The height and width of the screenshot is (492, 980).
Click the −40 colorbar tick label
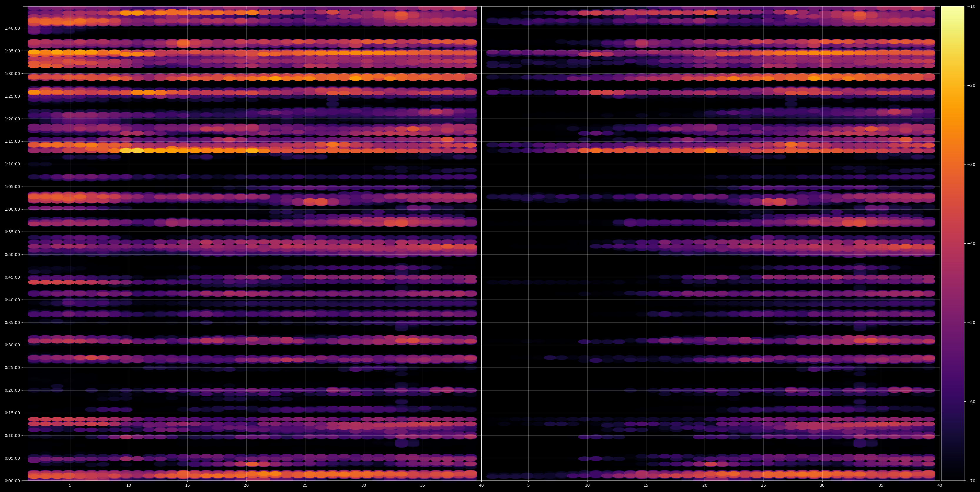click(971, 244)
